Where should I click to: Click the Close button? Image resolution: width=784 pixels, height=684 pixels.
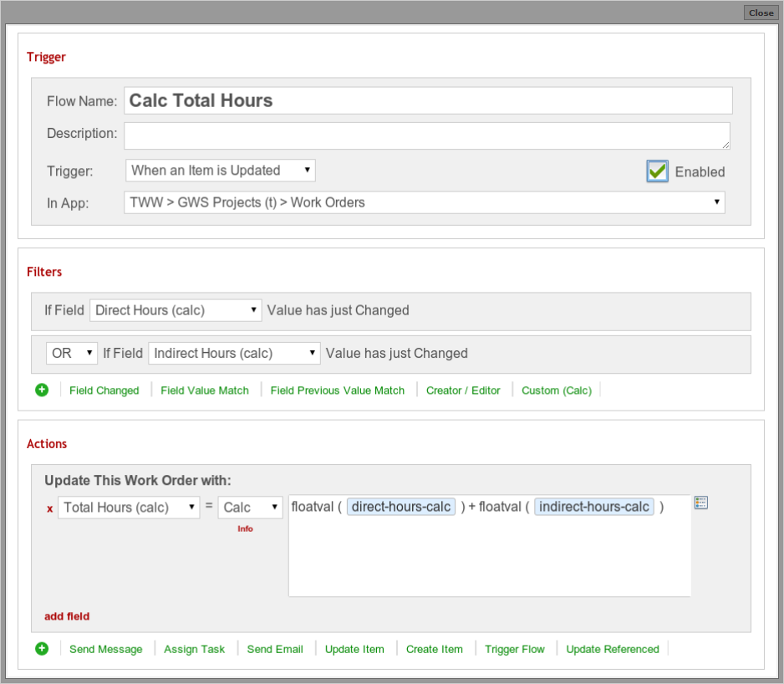coord(761,13)
